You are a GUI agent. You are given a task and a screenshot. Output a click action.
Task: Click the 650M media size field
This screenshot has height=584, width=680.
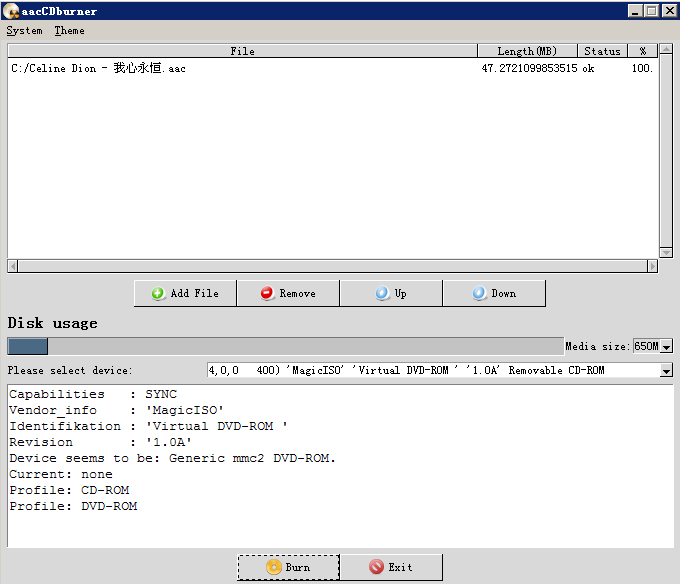(x=647, y=346)
